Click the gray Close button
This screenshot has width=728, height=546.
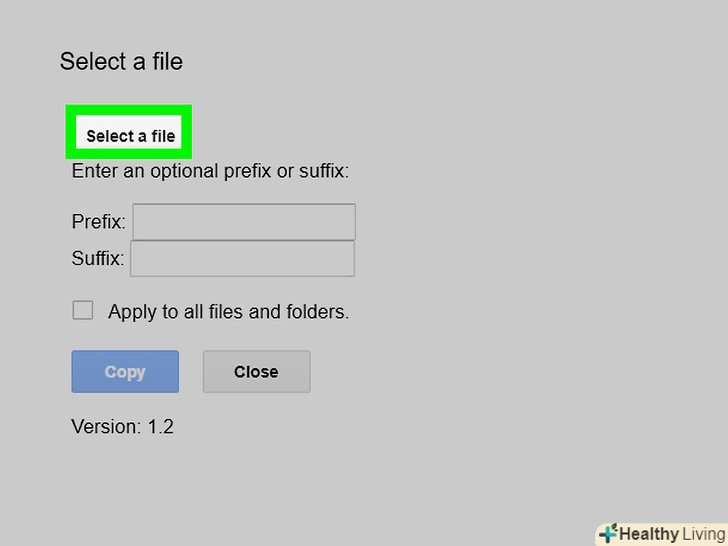256,372
